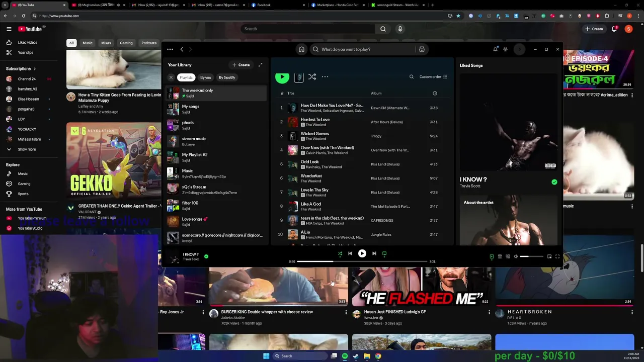
Task: Search within the playlist tracks
Action: [411, 77]
